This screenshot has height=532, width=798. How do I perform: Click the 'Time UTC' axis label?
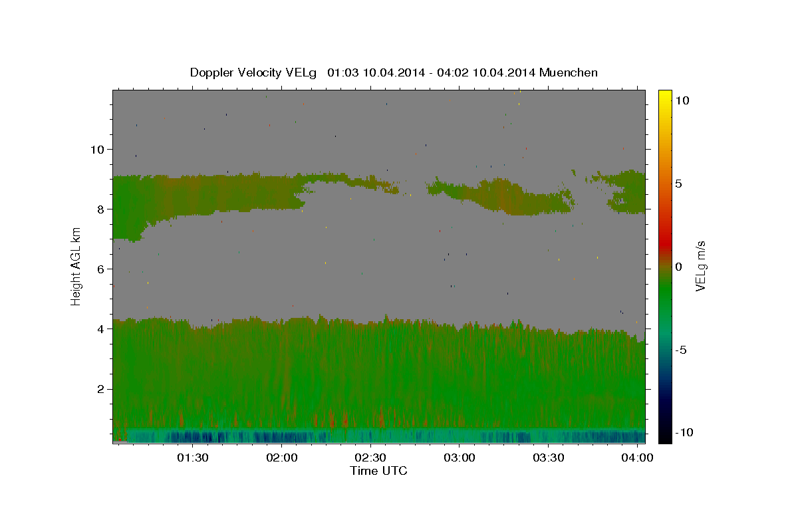coord(378,471)
